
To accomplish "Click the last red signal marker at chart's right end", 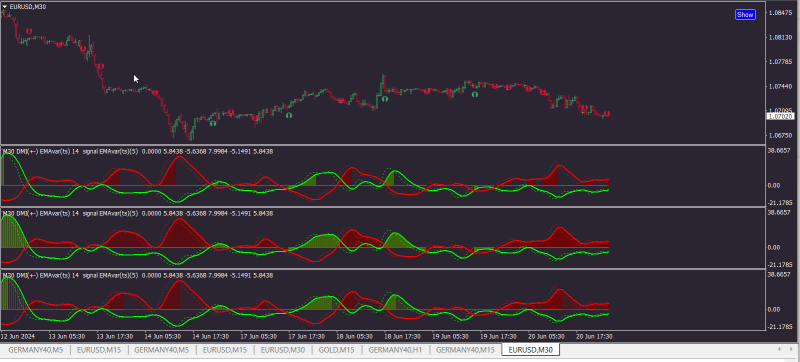I will [x=607, y=114].
